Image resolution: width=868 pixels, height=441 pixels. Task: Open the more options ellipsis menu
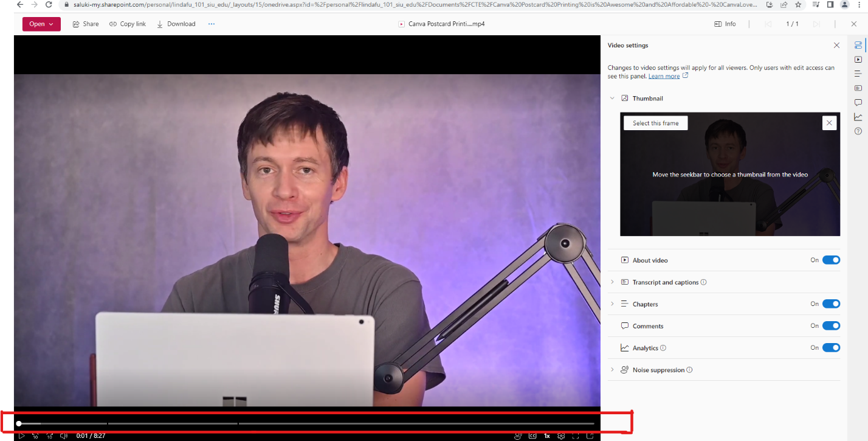[x=212, y=24]
